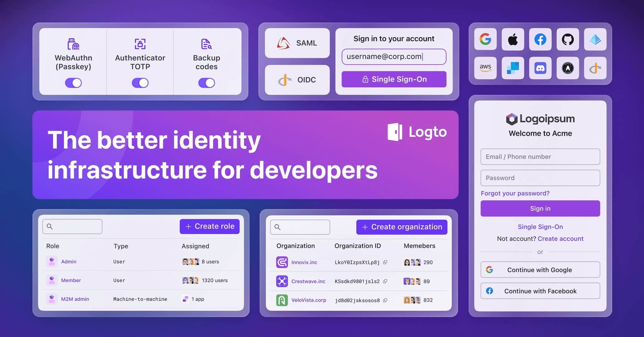Click the M2M admin role avatar icon
The height and width of the screenshot is (337, 644).
pos(52,299)
